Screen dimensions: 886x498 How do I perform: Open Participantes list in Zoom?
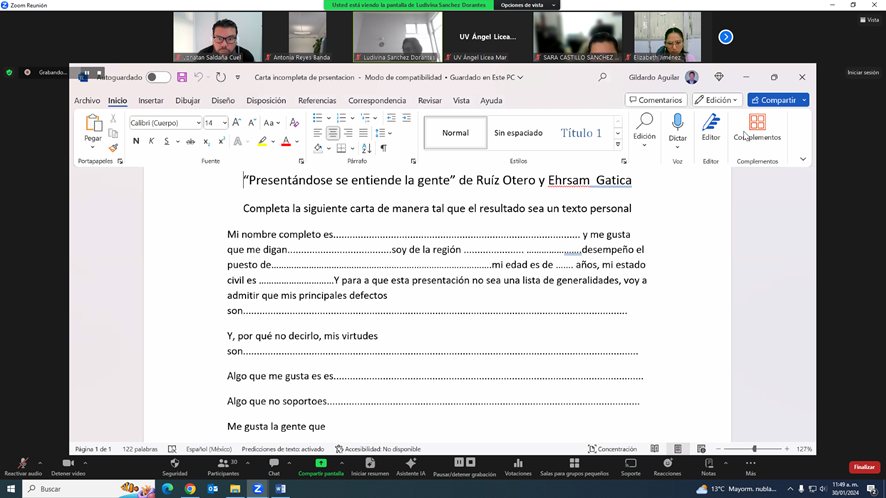click(222, 464)
